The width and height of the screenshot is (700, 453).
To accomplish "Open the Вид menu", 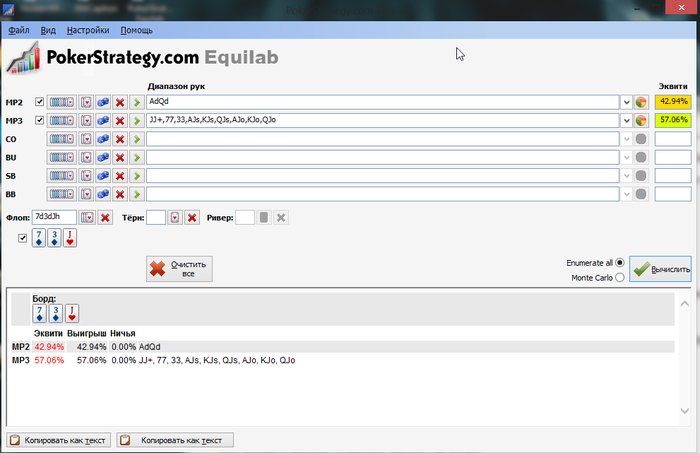I will (48, 30).
